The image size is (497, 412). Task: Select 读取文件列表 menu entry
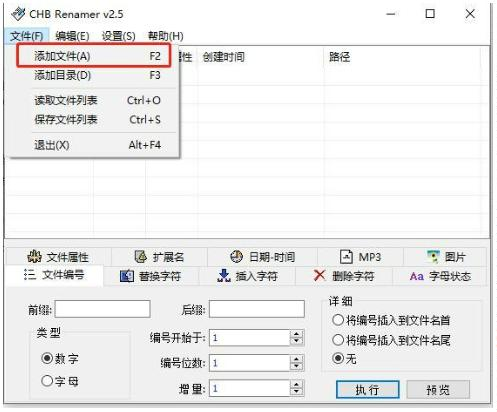[94, 100]
